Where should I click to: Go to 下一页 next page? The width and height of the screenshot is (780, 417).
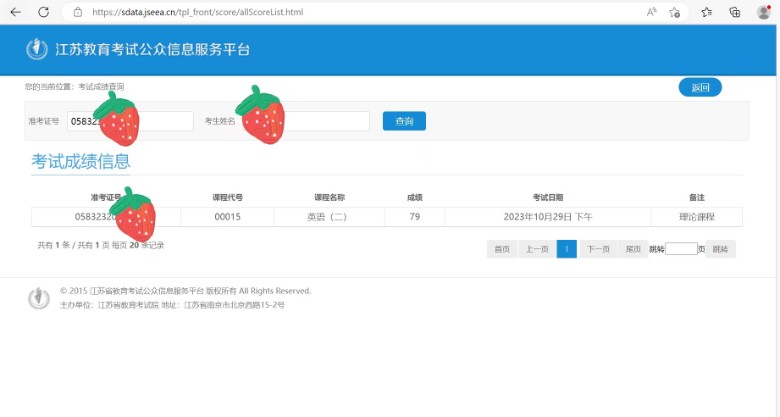point(598,249)
